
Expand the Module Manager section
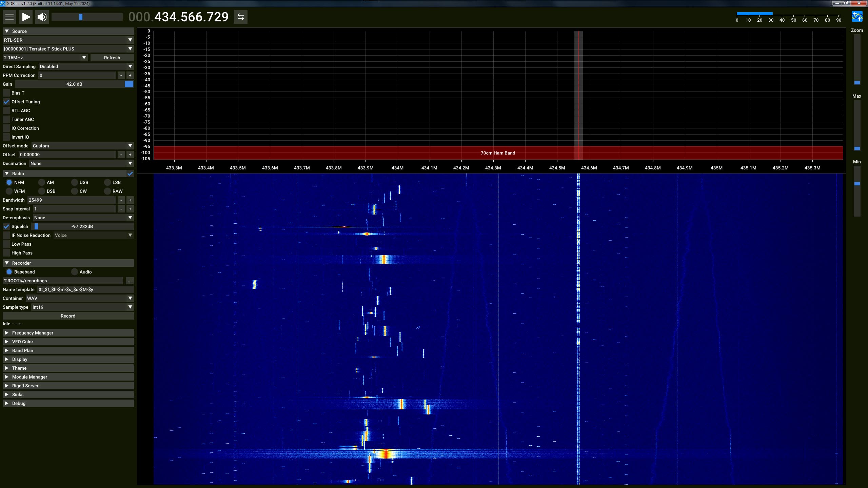(x=68, y=377)
